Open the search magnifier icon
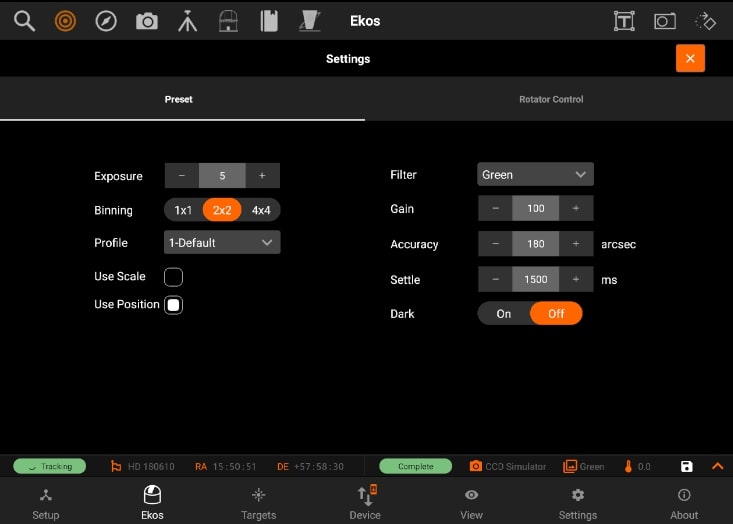 point(24,21)
